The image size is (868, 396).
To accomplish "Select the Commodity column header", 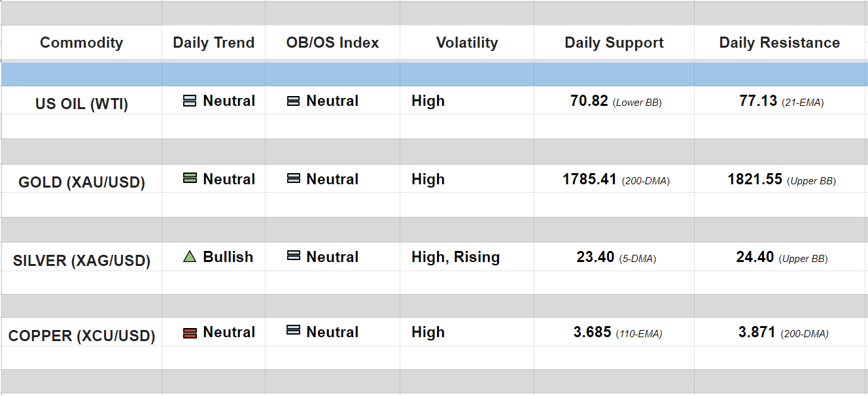I will point(81,43).
